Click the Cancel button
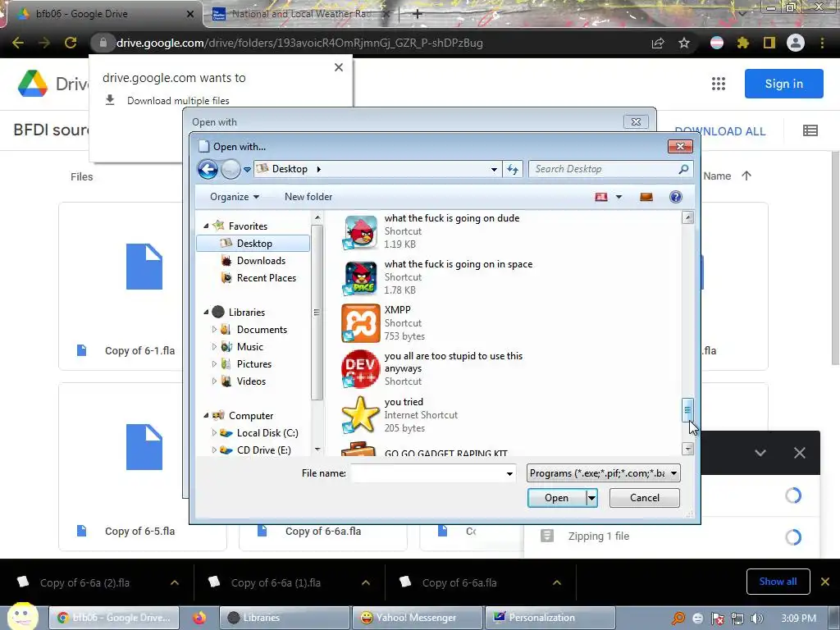This screenshot has width=840, height=630. [645, 498]
